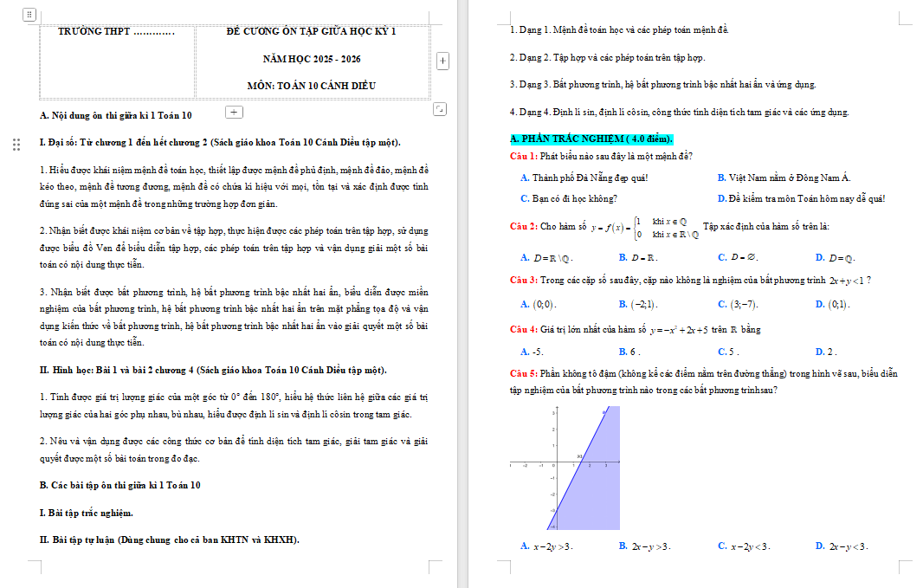The height and width of the screenshot is (588, 923).
Task: Click the line '3. Dạng 3. Bất phương trình'
Action: pos(663,85)
